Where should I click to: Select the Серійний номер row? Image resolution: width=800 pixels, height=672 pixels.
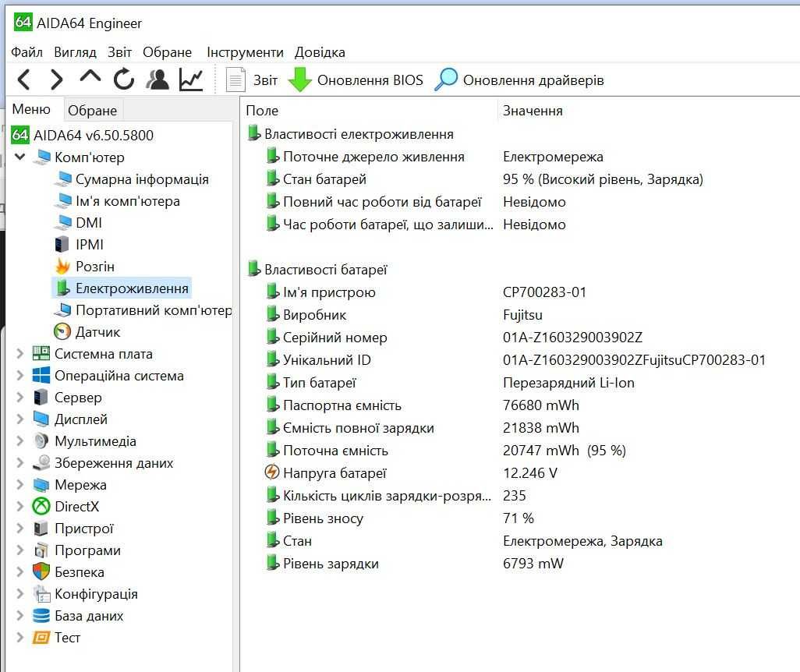point(335,338)
